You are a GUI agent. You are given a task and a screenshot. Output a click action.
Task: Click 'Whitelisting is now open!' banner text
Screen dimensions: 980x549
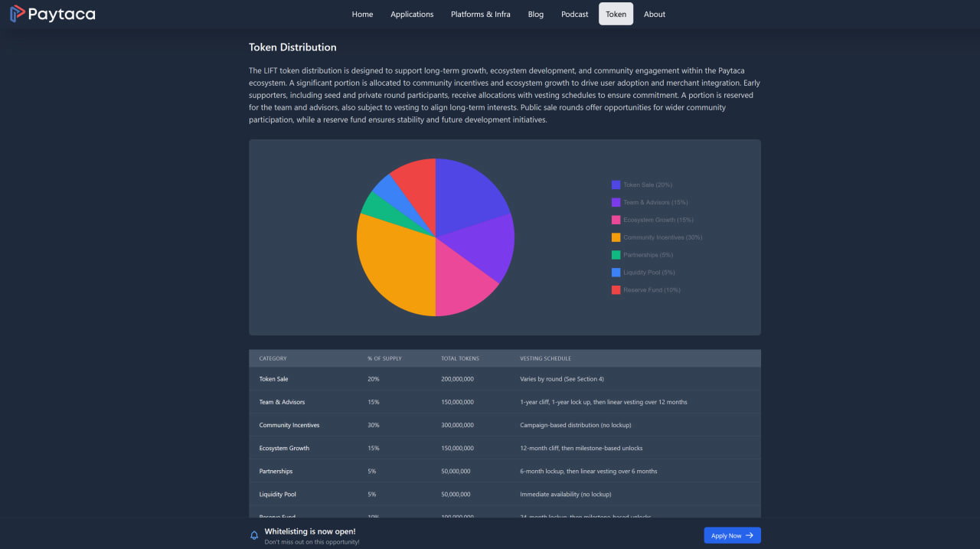click(x=310, y=531)
